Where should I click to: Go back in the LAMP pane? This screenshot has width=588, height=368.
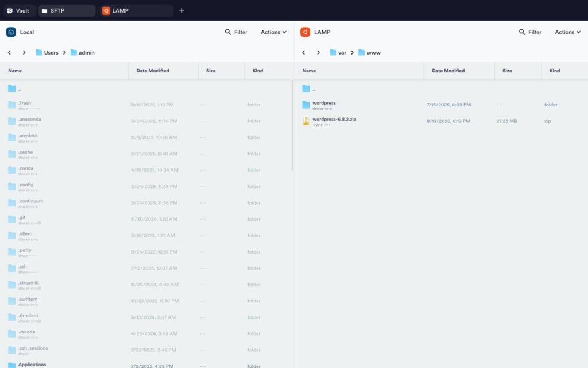coord(303,52)
